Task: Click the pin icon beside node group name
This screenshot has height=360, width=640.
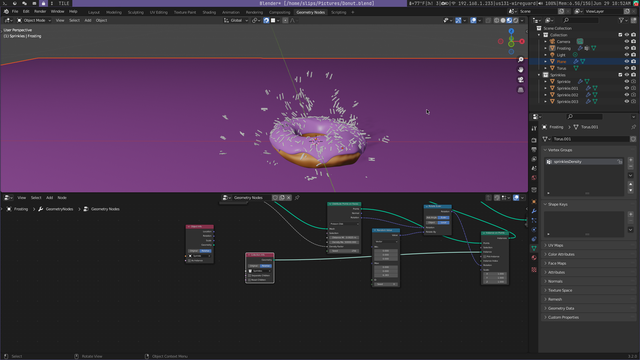Action: point(297,198)
